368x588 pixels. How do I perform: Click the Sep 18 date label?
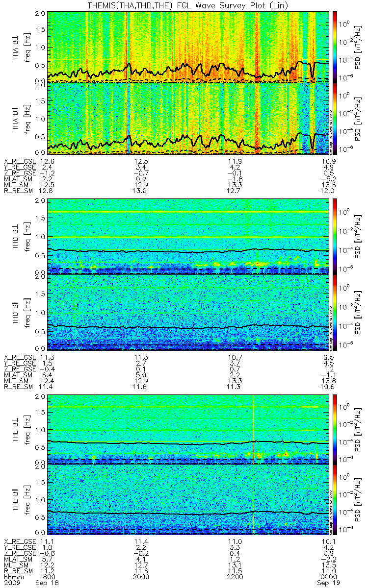click(48, 584)
